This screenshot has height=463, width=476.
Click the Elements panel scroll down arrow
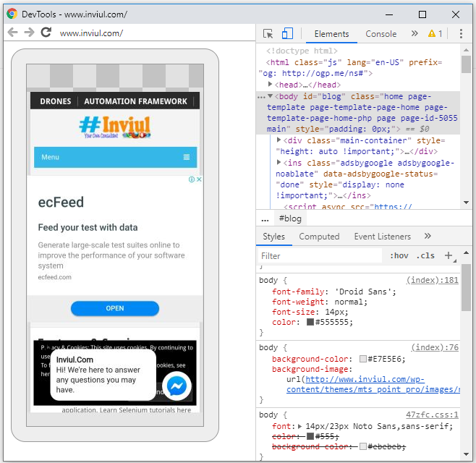click(x=467, y=203)
